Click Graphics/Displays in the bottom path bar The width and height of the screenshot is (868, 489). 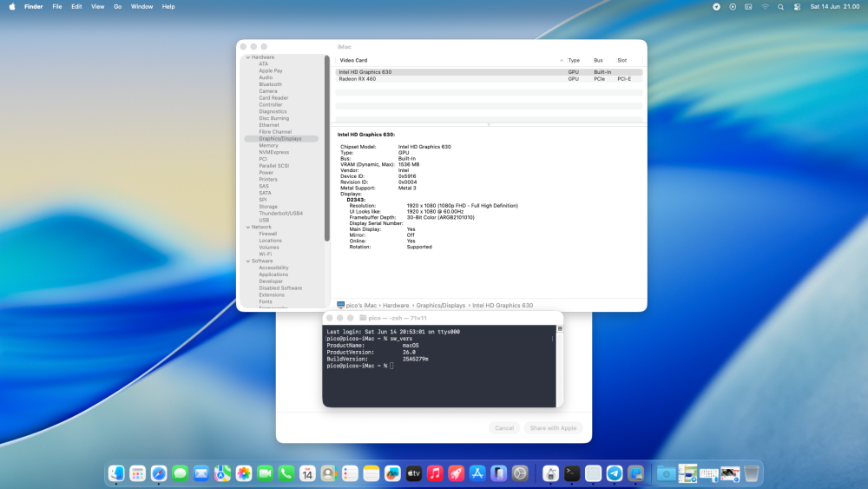pos(441,305)
